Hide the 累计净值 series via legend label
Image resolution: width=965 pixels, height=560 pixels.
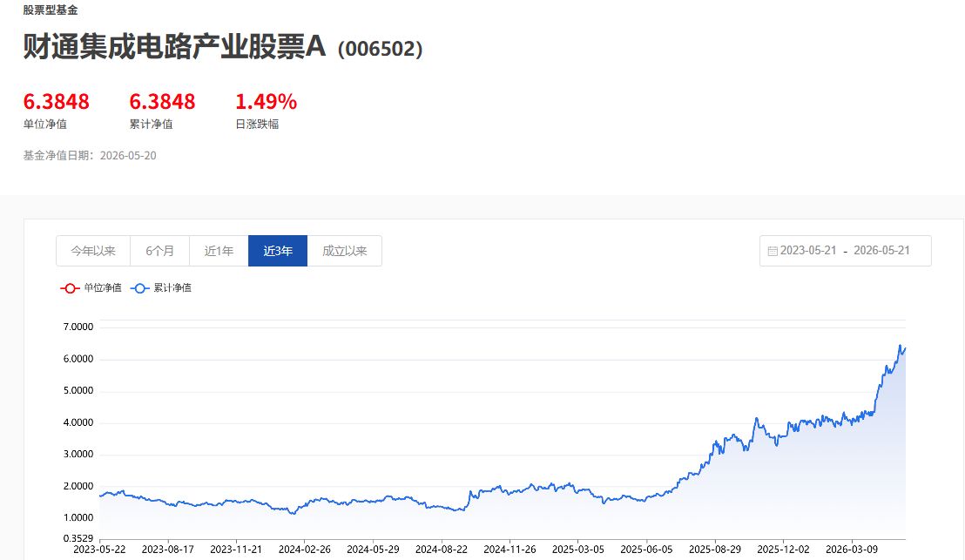(x=172, y=288)
